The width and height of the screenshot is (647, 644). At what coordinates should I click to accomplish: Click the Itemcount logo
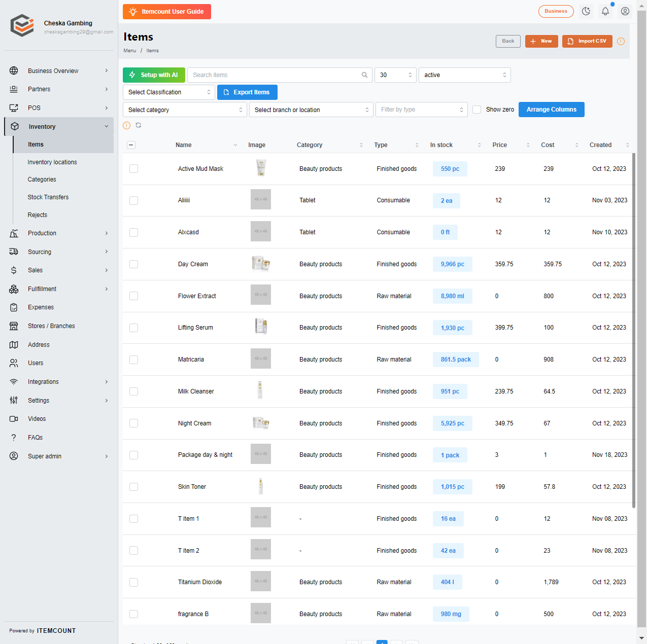22,25
